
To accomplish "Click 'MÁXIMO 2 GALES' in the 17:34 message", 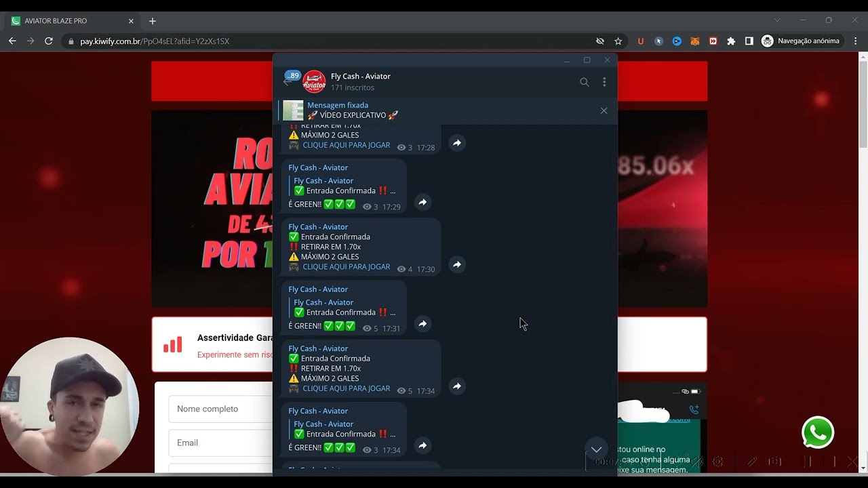I will pyautogui.click(x=330, y=378).
